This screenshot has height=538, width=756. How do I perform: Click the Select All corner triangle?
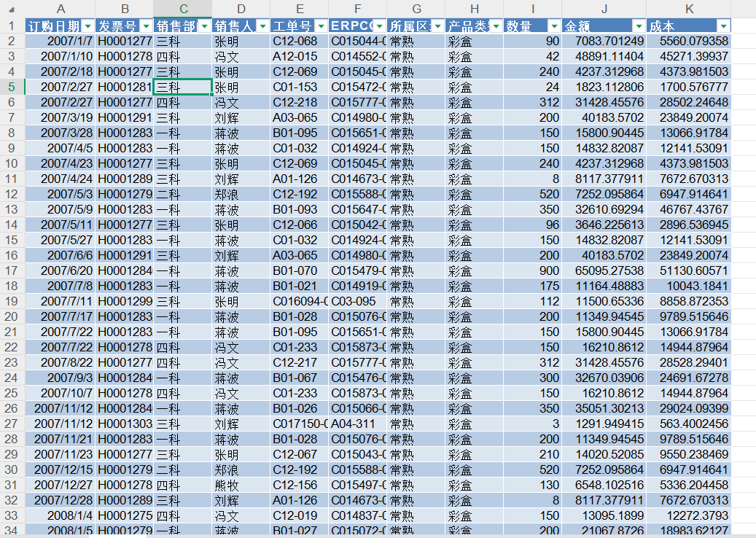(12, 9)
